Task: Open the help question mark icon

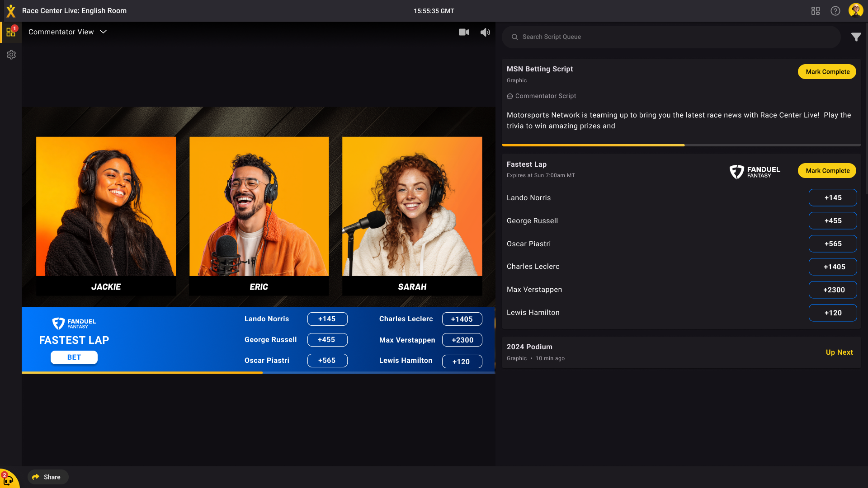Action: [x=835, y=10]
